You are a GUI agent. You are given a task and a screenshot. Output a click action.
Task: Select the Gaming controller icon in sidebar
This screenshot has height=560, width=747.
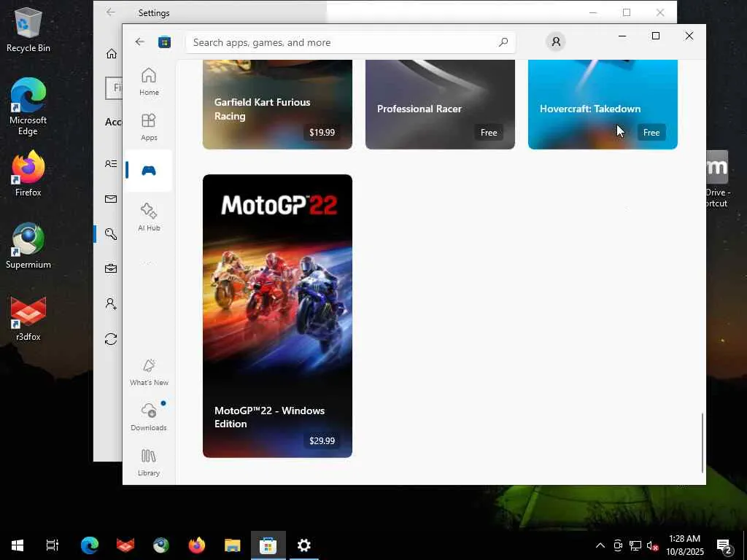[x=149, y=171]
